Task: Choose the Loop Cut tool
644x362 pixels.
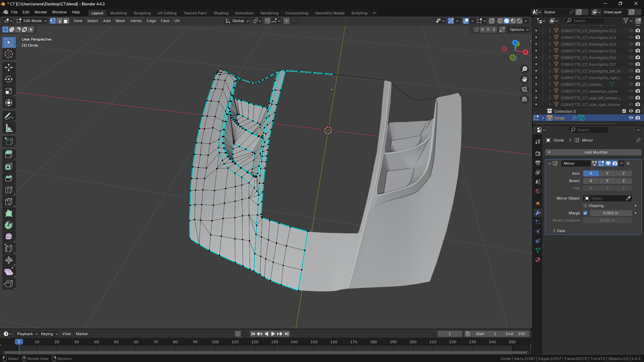Action: [9, 190]
